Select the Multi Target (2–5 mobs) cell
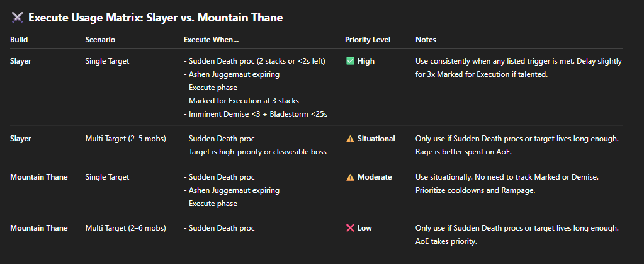644x264 pixels. (x=125, y=139)
